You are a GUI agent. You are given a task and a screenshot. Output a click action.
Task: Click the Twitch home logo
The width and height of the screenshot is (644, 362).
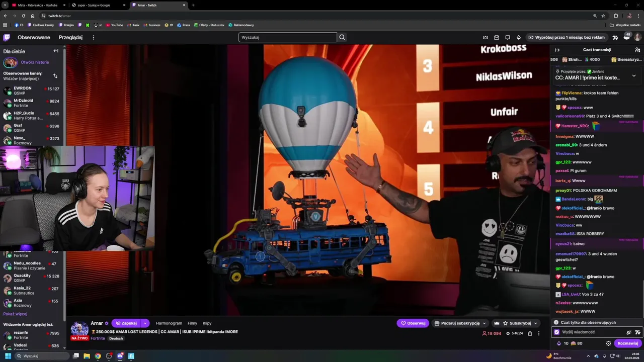(7, 37)
